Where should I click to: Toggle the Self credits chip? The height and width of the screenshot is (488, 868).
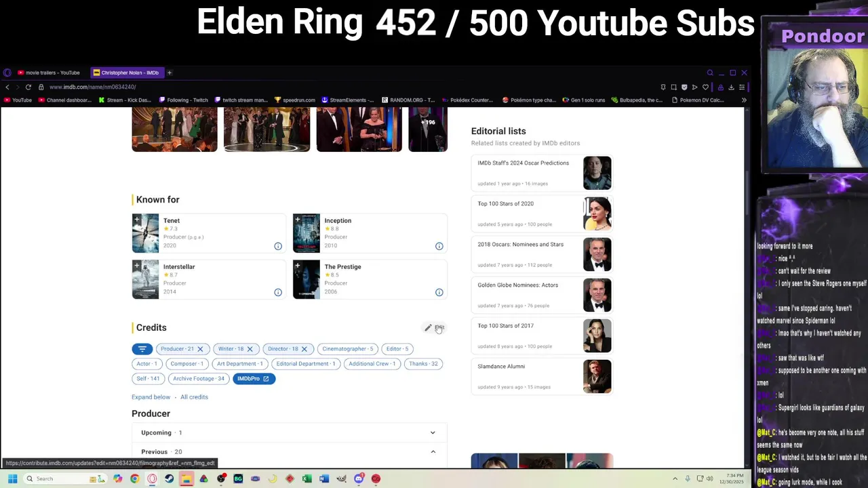click(x=148, y=379)
